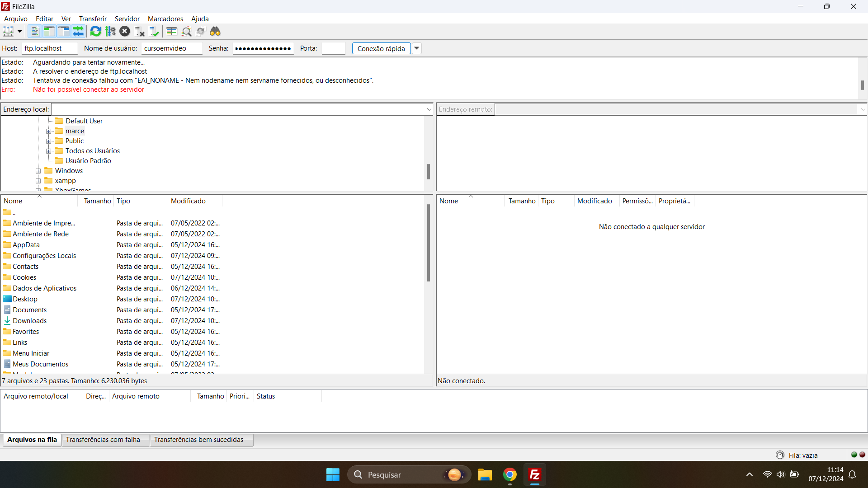
Task: Open the Marcadores menu
Action: coord(165,19)
